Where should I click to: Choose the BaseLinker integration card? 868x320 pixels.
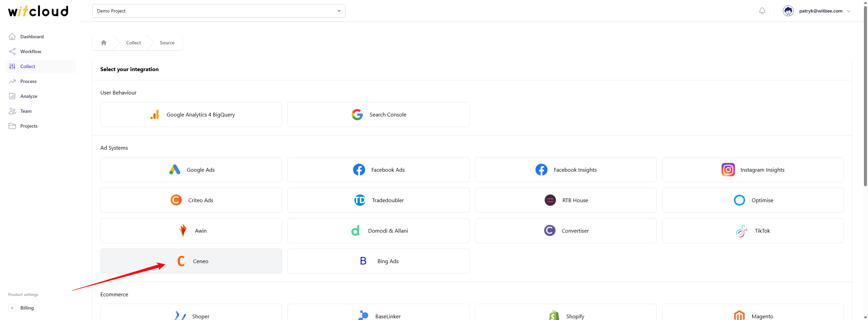pyautogui.click(x=378, y=312)
